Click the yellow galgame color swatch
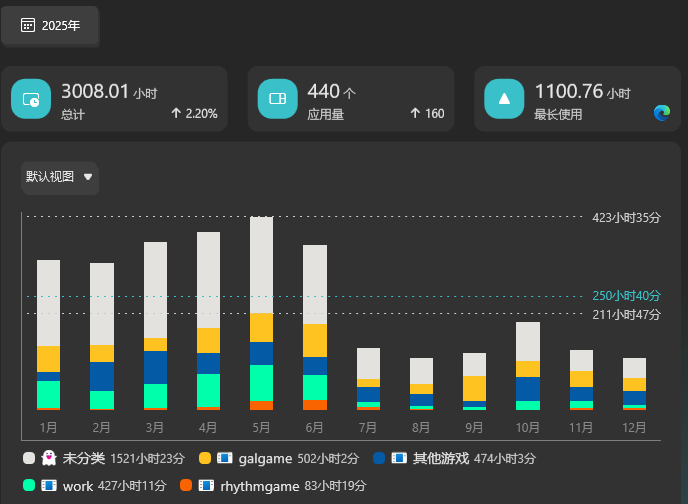688x504 pixels. tap(204, 458)
